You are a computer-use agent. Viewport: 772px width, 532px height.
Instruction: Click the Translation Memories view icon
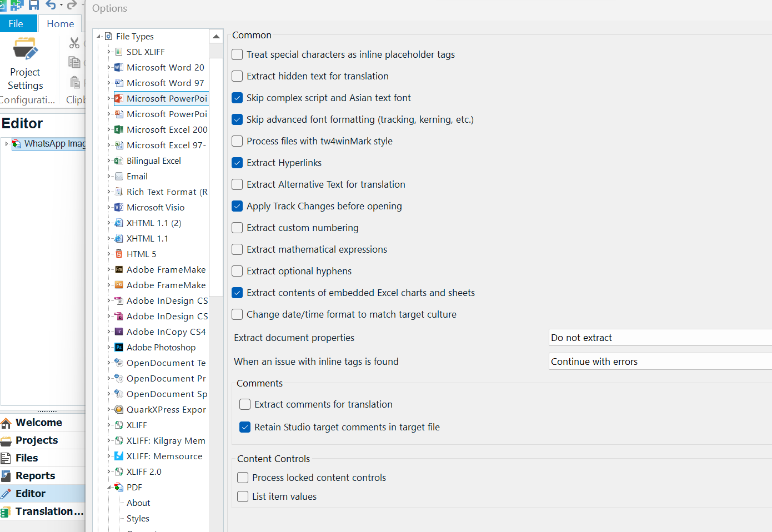(x=6, y=511)
